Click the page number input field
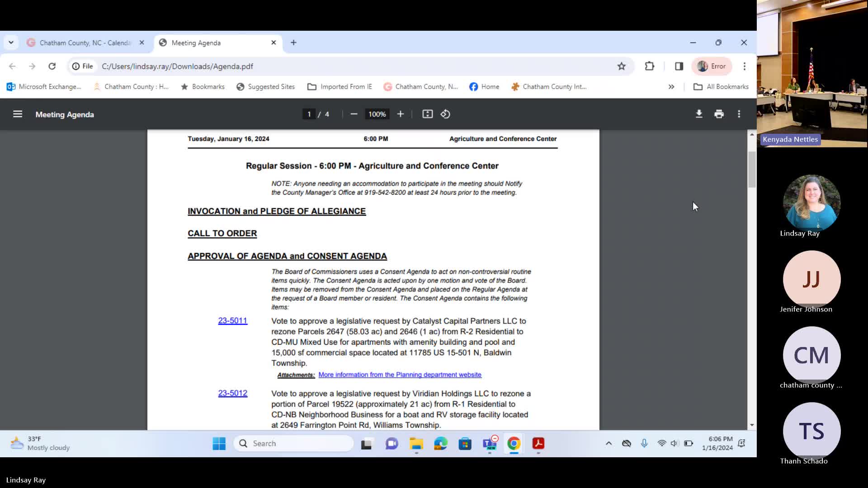868x488 pixels. coord(309,114)
